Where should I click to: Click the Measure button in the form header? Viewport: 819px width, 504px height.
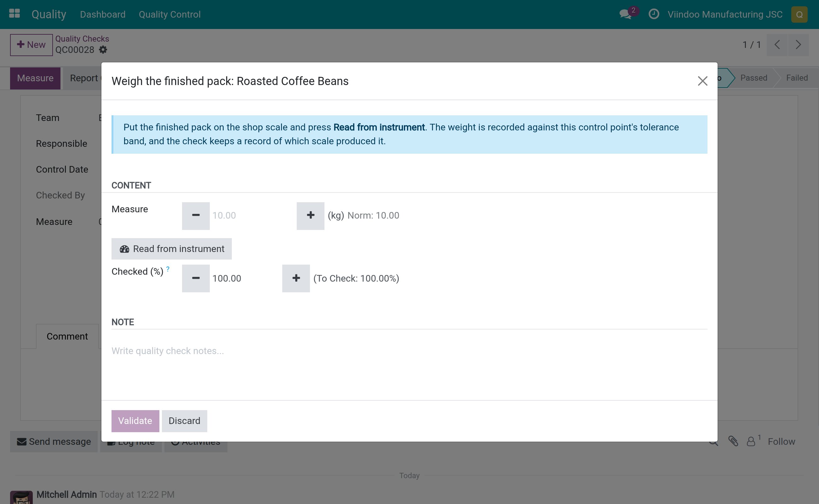[x=35, y=78]
